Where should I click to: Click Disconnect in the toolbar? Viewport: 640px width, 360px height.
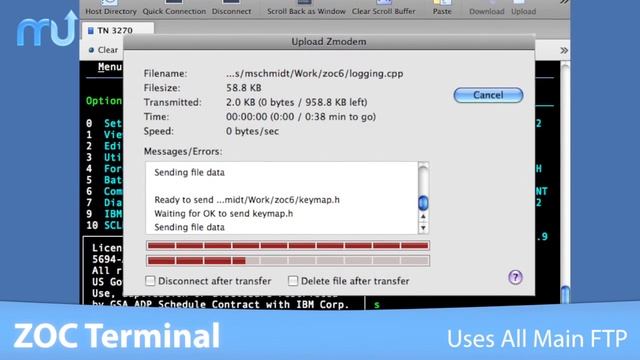pos(231,8)
